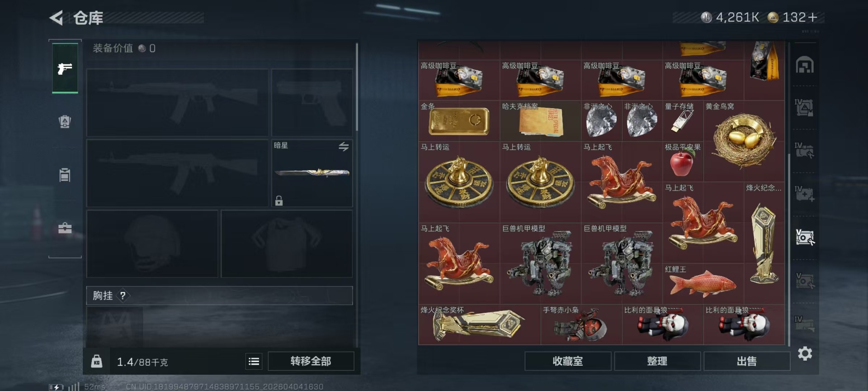Open the backpack tab in left sidebar
This screenshot has height=391, width=868.
click(65, 121)
